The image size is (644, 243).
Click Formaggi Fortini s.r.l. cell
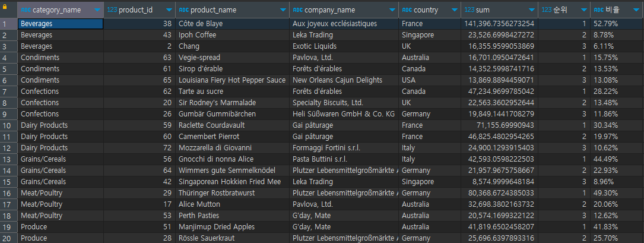point(344,147)
